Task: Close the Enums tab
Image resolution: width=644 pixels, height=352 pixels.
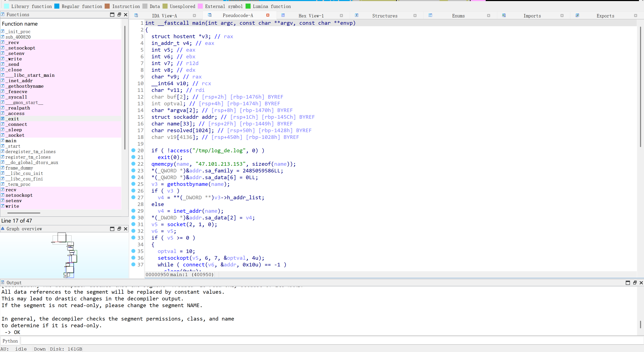Action: pyautogui.click(x=488, y=16)
